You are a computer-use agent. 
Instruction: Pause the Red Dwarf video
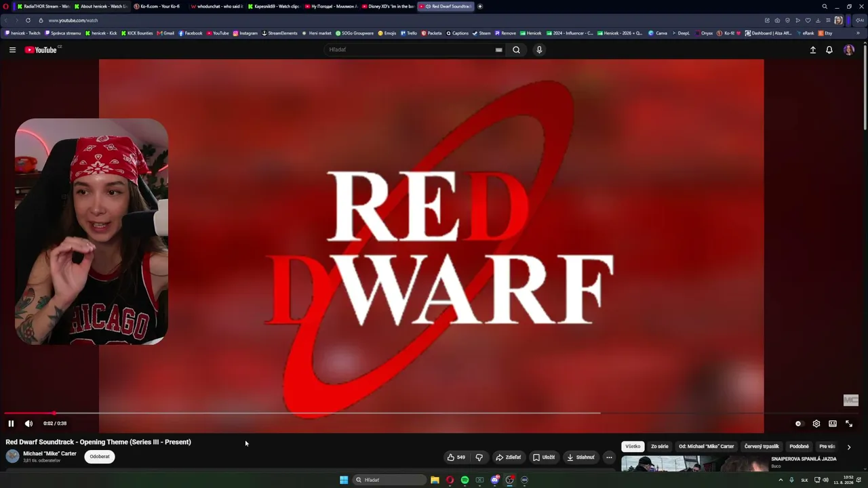(x=11, y=424)
